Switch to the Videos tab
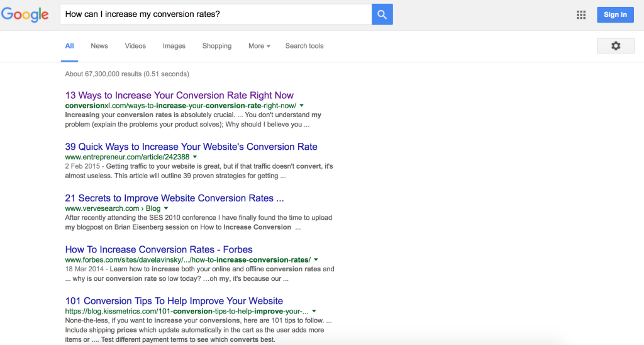Image resolution: width=644 pixels, height=345 pixels. (135, 46)
